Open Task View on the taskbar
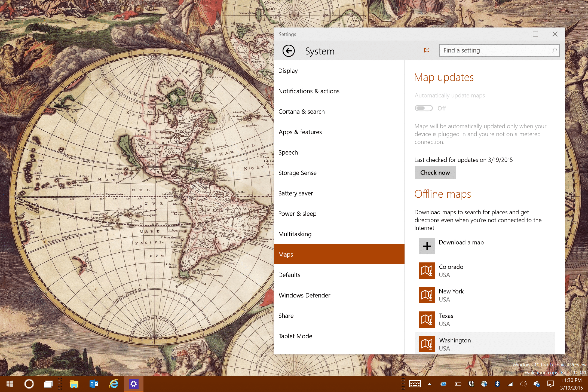This screenshot has height=392, width=588. [x=48, y=384]
